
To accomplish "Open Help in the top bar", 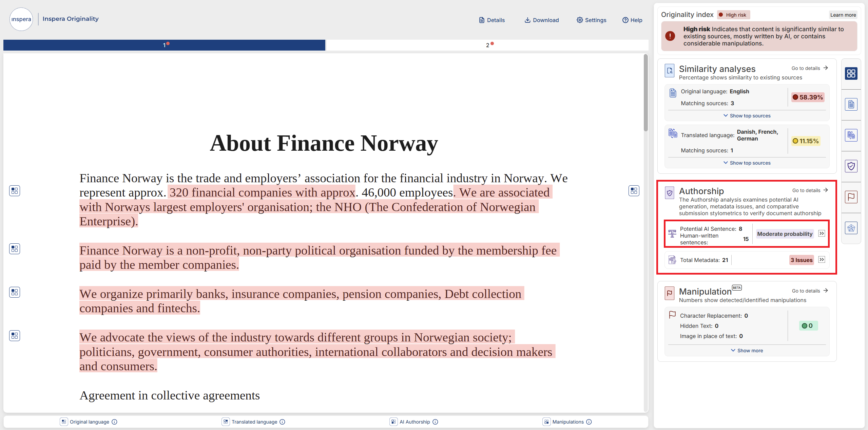I will [632, 20].
